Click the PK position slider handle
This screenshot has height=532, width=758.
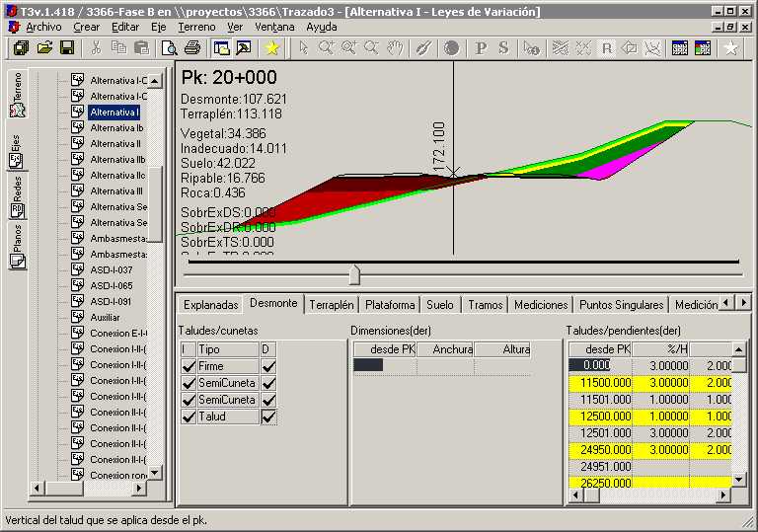pyautogui.click(x=355, y=274)
